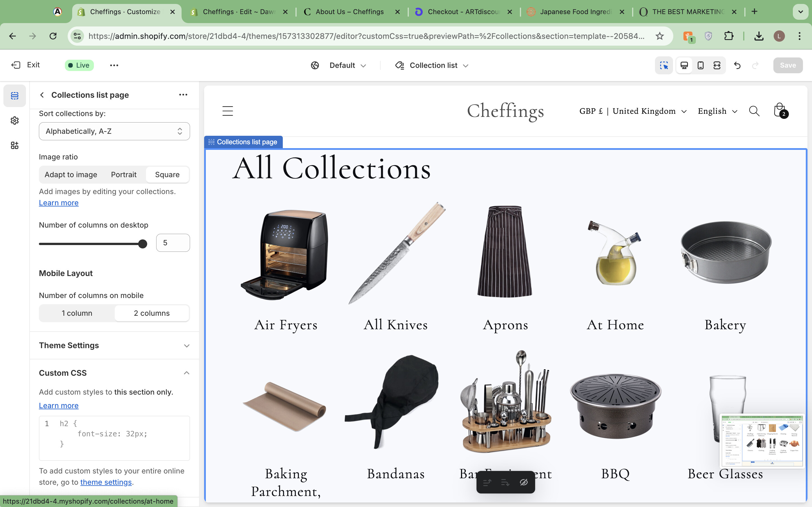The width and height of the screenshot is (812, 507).
Task: Open Theme settings gear icon in sidebar
Action: (14, 121)
